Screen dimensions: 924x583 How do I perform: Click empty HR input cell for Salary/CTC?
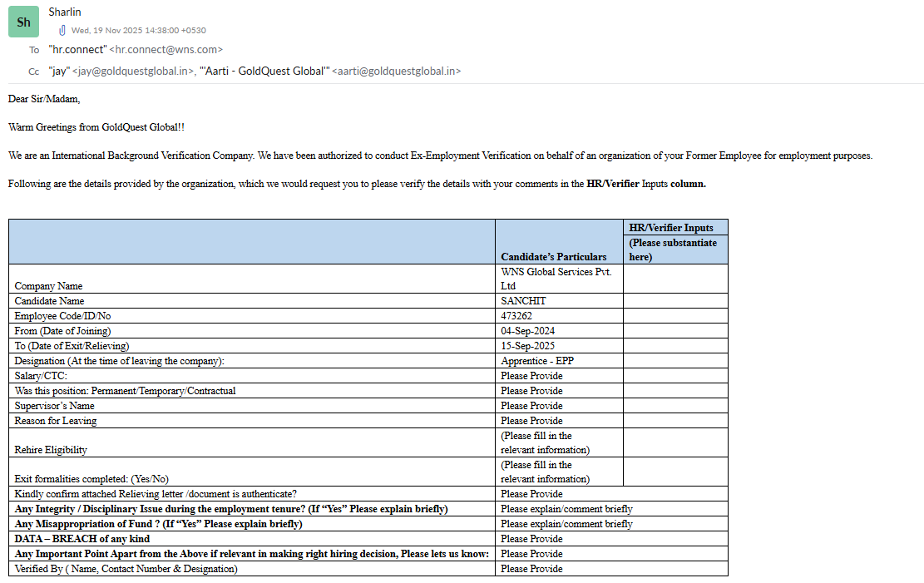(675, 376)
